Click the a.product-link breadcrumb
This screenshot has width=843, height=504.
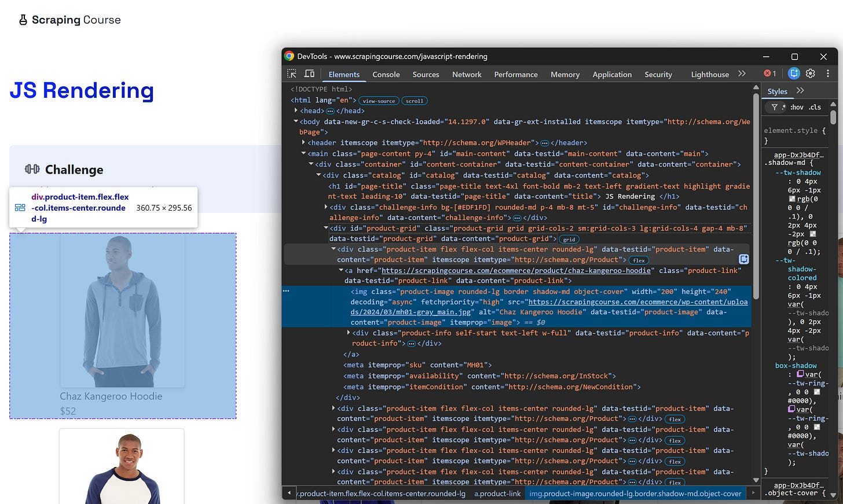[x=497, y=494]
